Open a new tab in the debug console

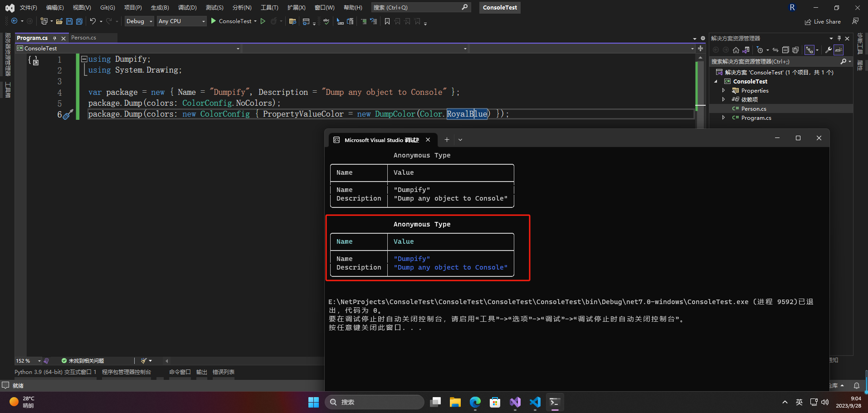(447, 140)
